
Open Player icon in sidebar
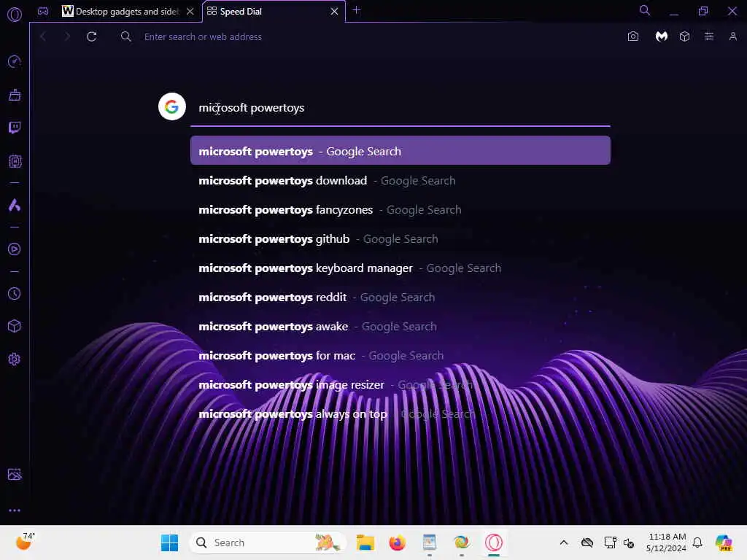[15, 249]
